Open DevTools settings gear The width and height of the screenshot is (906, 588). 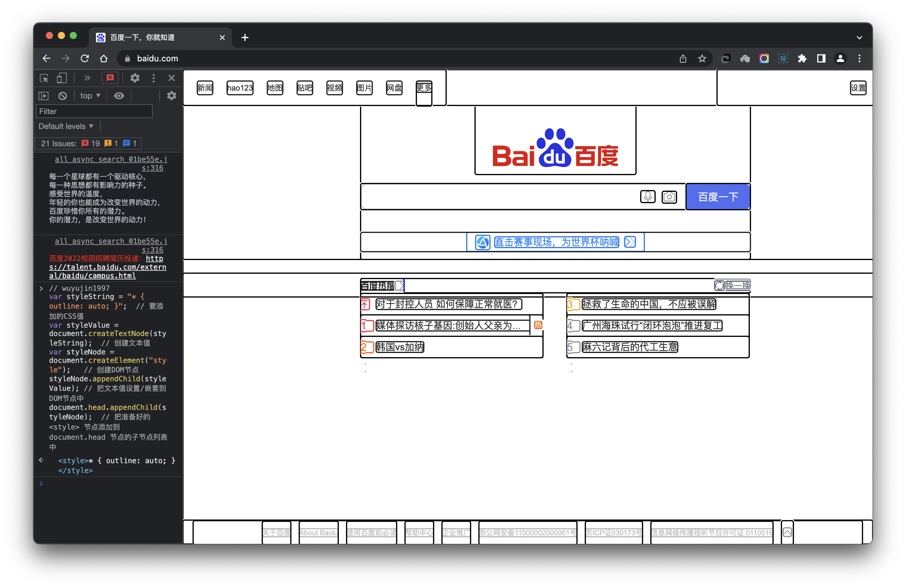tap(135, 78)
